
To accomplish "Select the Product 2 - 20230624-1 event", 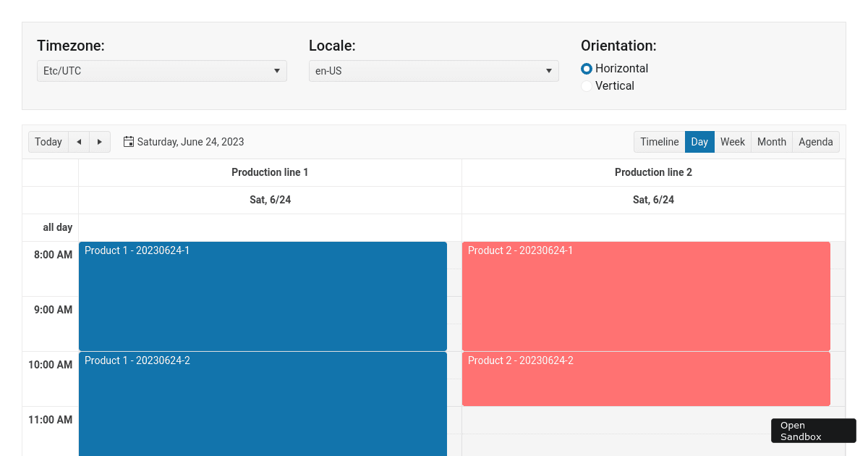I will tap(646, 296).
